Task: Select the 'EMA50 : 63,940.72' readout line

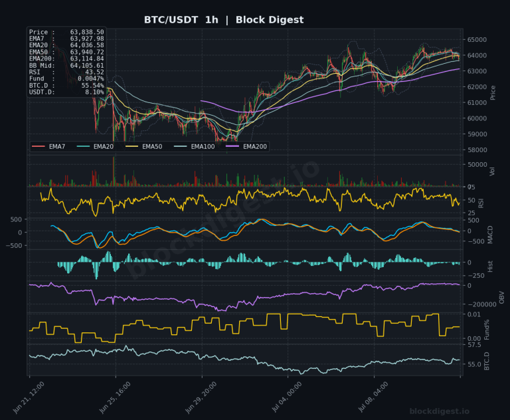Action: pyautogui.click(x=66, y=52)
